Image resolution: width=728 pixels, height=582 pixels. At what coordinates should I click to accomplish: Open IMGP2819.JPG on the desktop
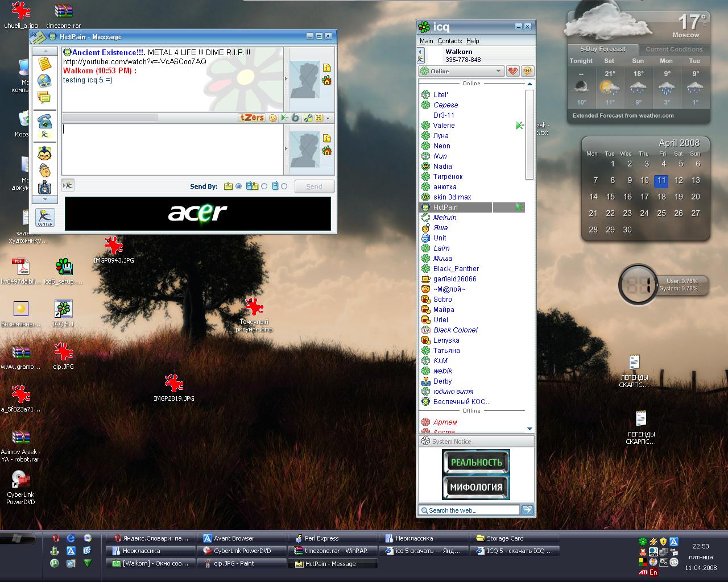click(173, 388)
